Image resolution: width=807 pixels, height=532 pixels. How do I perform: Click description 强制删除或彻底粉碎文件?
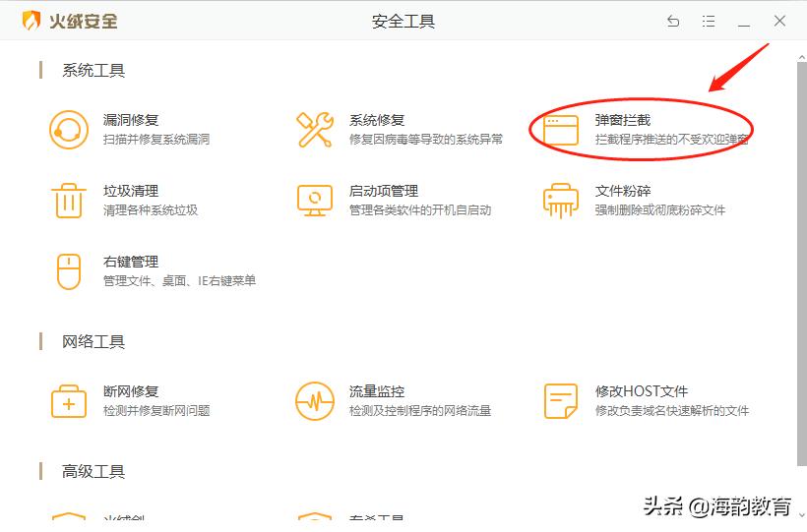tap(660, 209)
